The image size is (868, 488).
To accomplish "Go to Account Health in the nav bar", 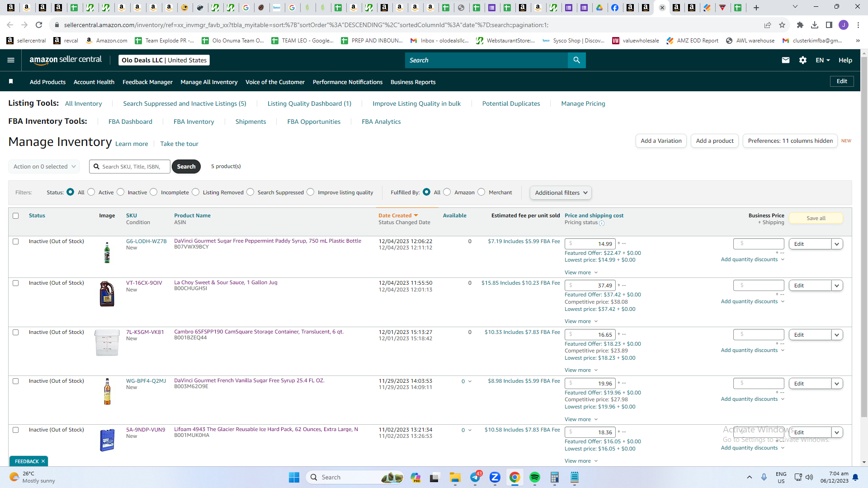I will click(94, 82).
